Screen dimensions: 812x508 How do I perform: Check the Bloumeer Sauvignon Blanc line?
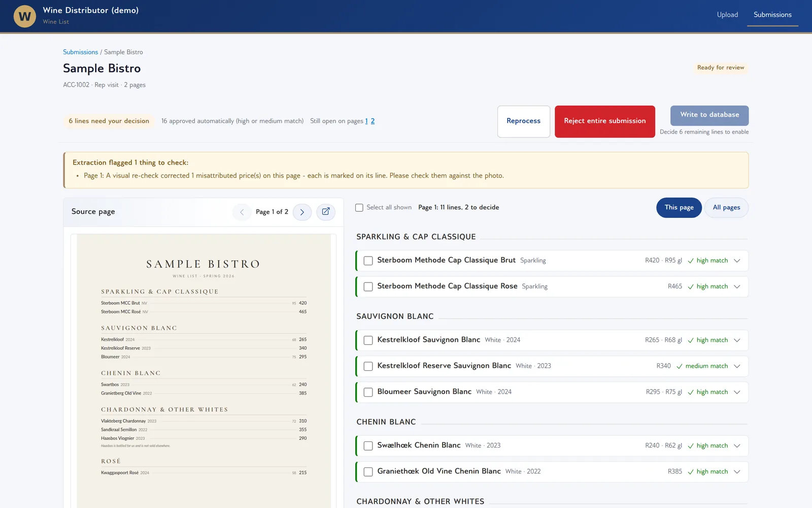tap(368, 392)
